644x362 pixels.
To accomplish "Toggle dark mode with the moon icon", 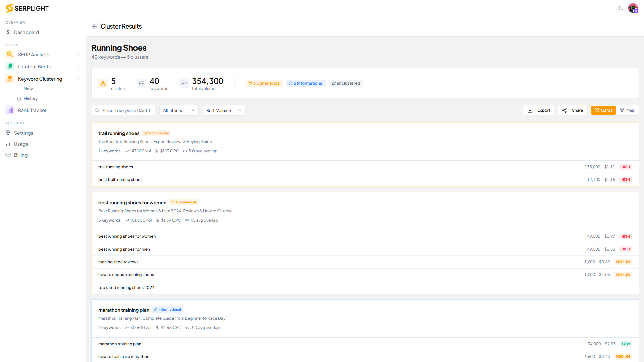I will (x=621, y=8).
